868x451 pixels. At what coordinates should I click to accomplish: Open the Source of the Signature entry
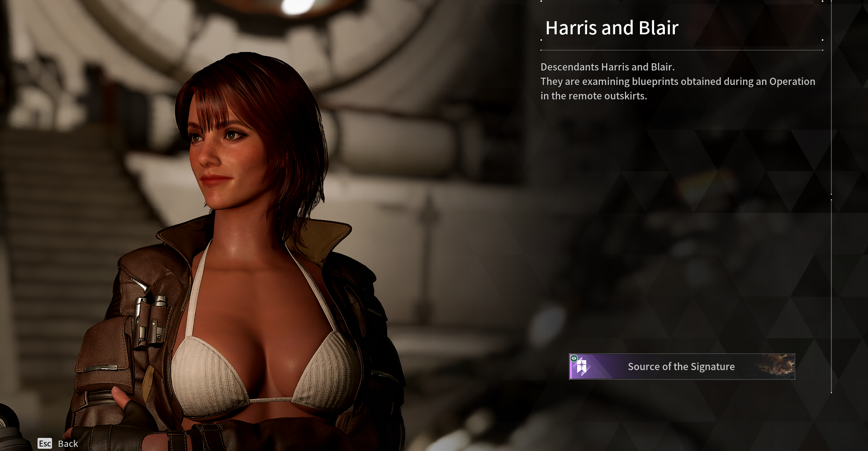tap(682, 366)
